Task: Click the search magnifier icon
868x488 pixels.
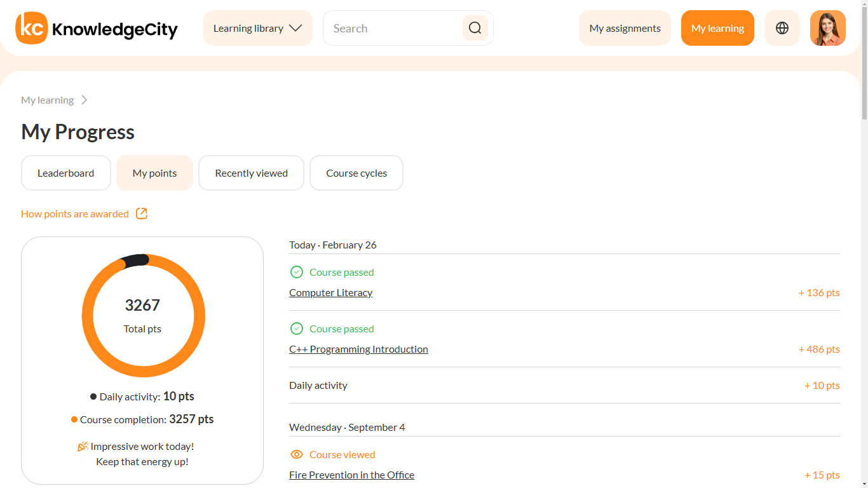Action: click(475, 28)
